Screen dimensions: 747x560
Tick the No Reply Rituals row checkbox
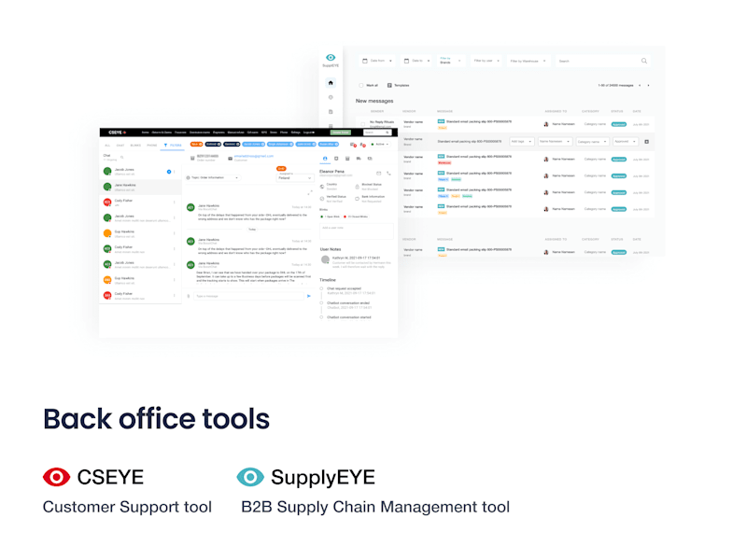point(362,124)
